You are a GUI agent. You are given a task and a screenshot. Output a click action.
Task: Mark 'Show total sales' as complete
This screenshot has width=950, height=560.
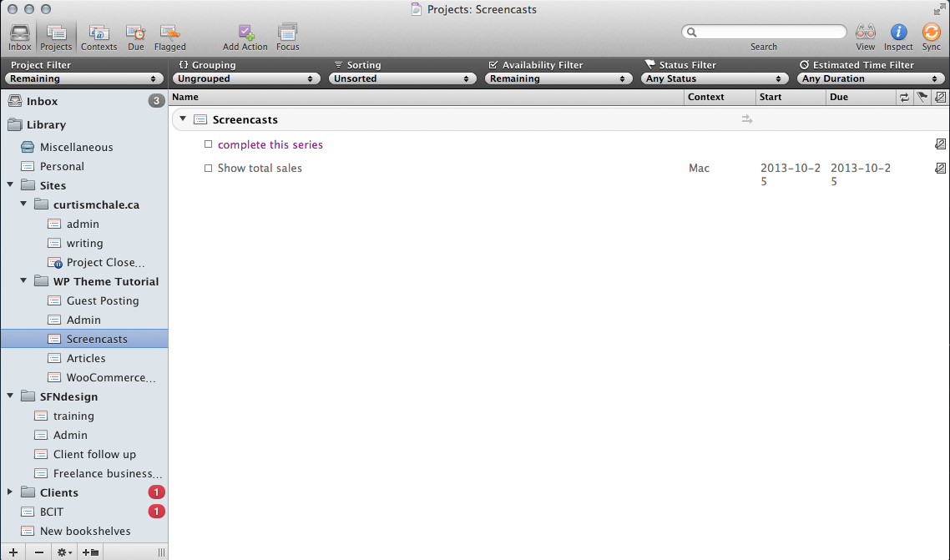(x=208, y=168)
